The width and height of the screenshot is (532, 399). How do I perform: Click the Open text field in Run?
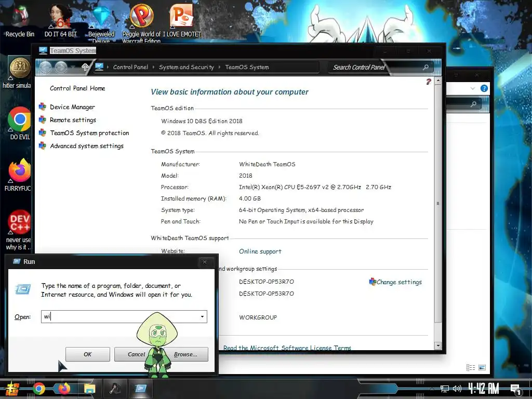point(124,316)
